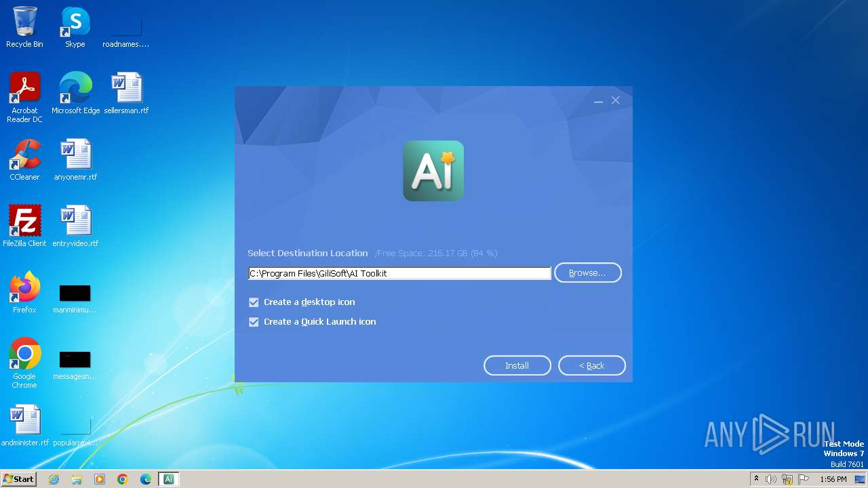Click the 'Free Space: 216.17 GB' text
Screen dimensions: 868x488
436,253
